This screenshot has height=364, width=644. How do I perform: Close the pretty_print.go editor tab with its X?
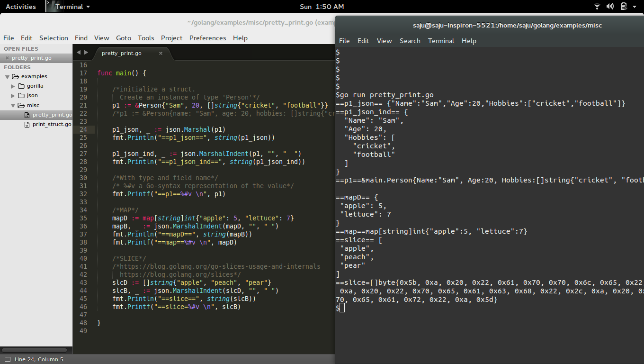(161, 54)
